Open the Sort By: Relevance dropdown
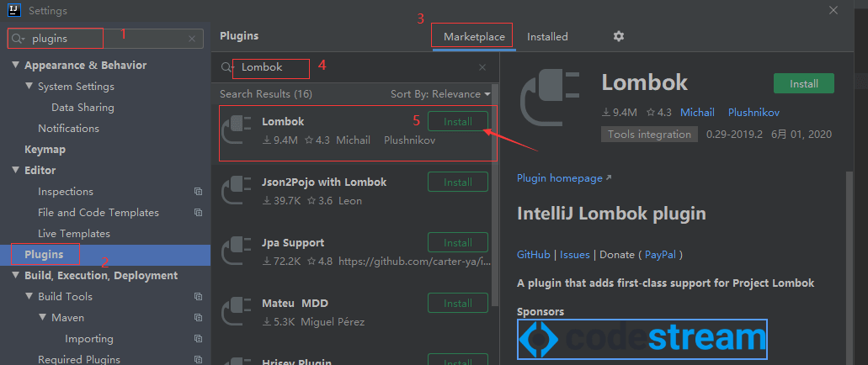 point(440,94)
